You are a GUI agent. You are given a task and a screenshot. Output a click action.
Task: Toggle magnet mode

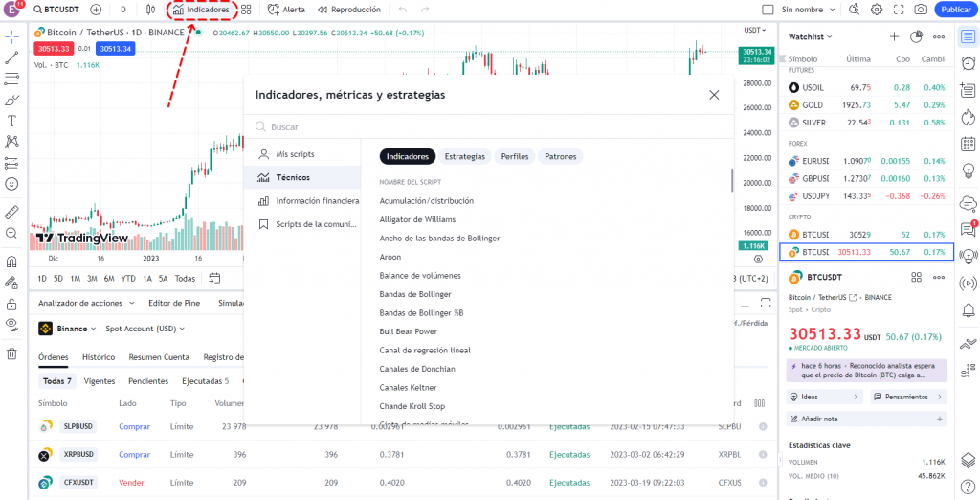pyautogui.click(x=11, y=261)
